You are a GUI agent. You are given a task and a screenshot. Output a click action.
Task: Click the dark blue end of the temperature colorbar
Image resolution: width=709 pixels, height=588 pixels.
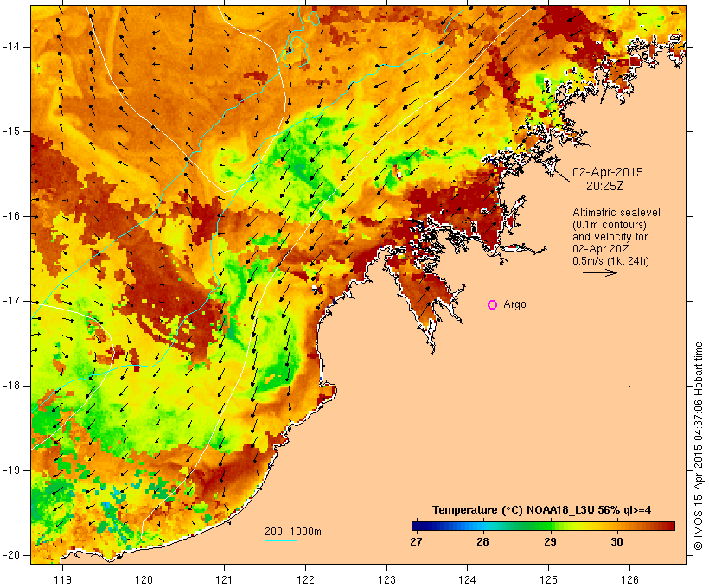[x=418, y=526]
